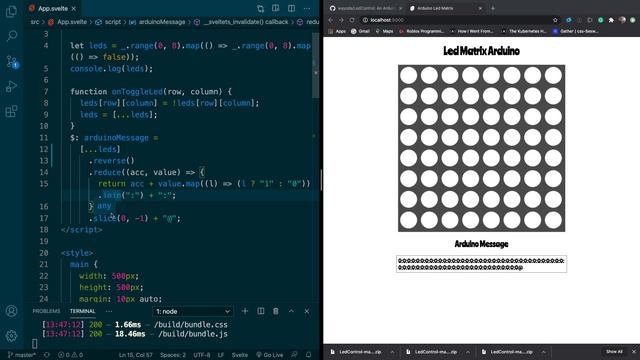
Task: Toggle the LED in first row, last column
Action: 553,75
